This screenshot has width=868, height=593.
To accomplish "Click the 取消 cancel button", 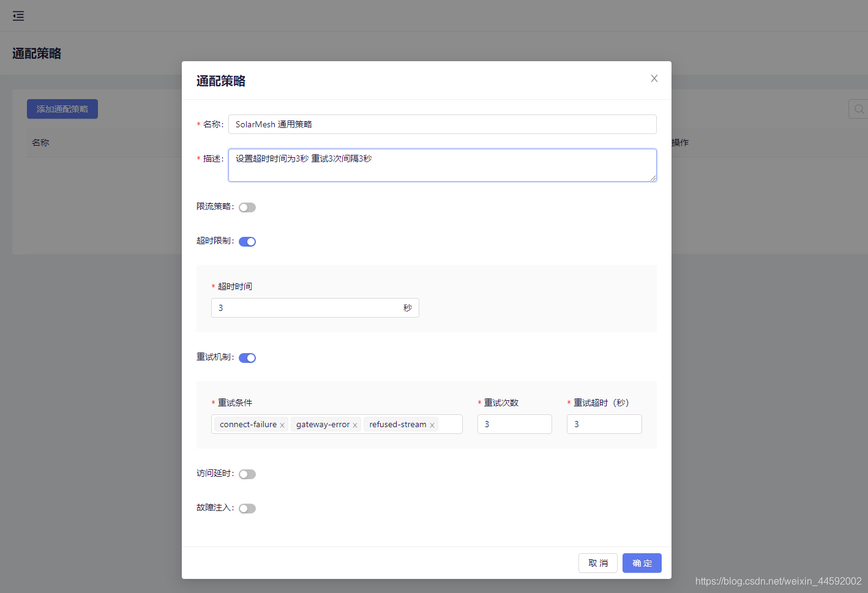I will point(598,563).
